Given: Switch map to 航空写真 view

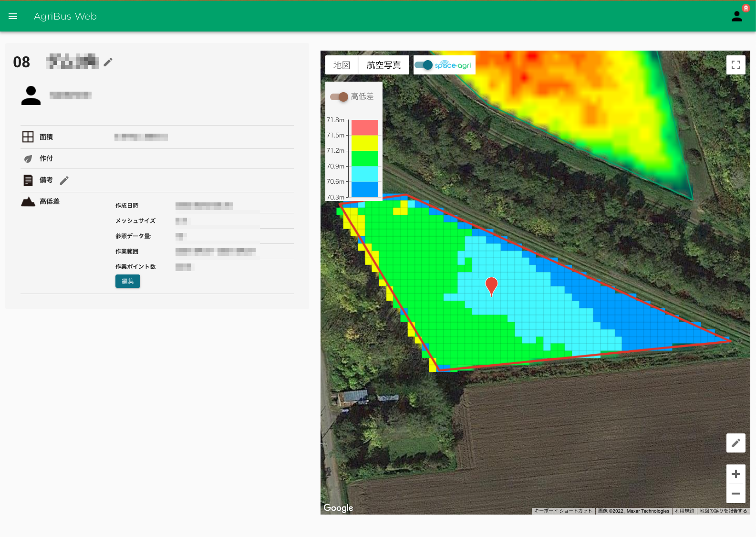Looking at the screenshot, I should pos(384,65).
